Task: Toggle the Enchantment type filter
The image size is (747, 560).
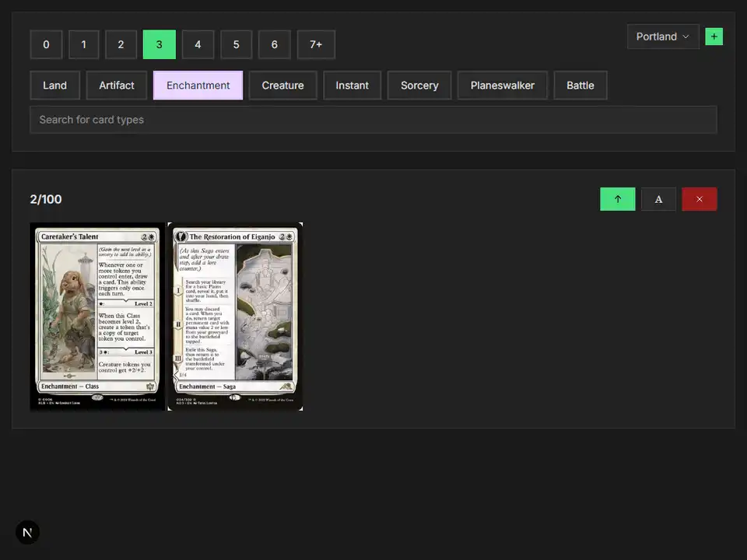Action: 198,86
